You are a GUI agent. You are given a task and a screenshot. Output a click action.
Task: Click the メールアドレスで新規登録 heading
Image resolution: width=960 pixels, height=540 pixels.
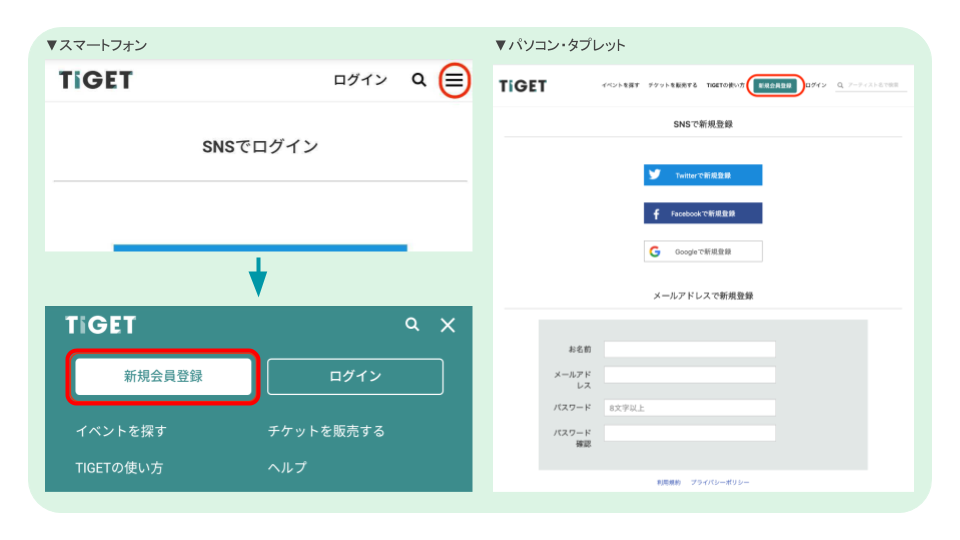(703, 296)
